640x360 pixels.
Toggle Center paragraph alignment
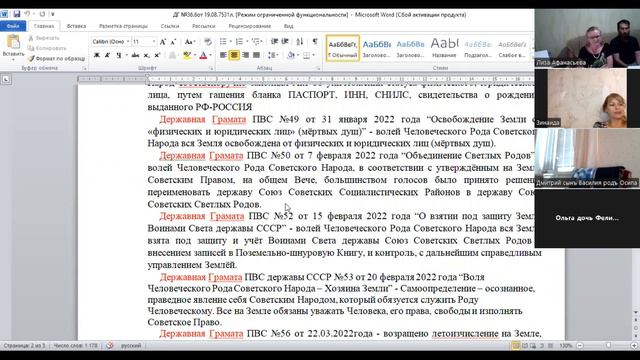(x=234, y=55)
